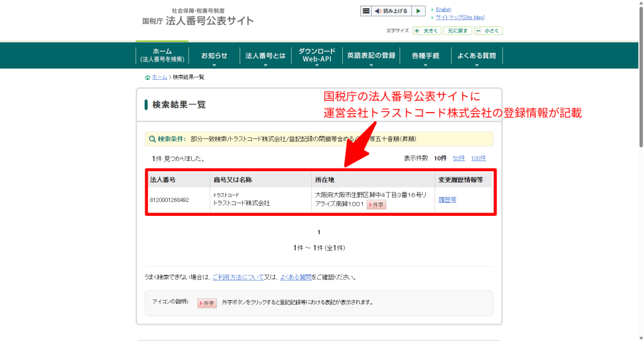
Task: Click the magnifier icon beside 検索条件
Action: pyautogui.click(x=152, y=139)
